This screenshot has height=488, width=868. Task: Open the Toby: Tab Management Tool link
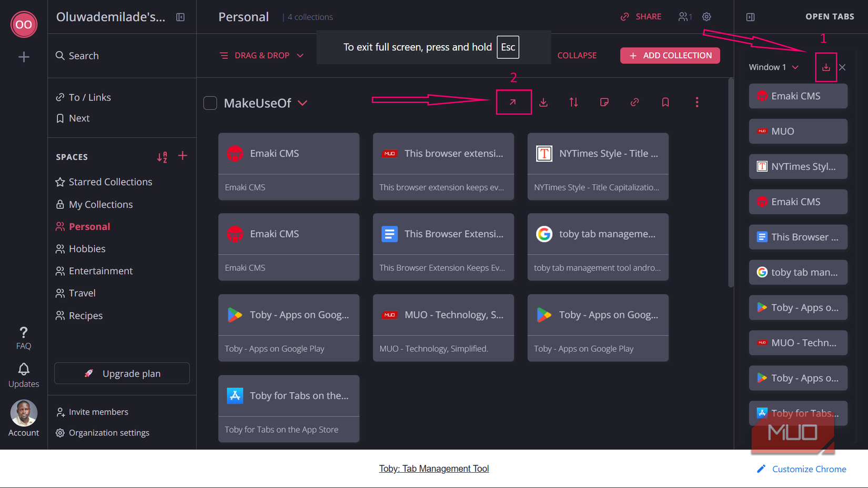click(434, 468)
